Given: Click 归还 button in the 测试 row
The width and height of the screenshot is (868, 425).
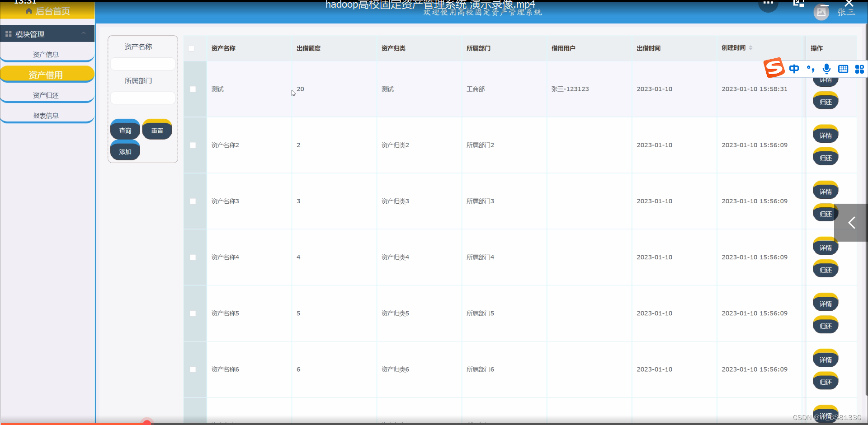Looking at the screenshot, I should pyautogui.click(x=826, y=101).
